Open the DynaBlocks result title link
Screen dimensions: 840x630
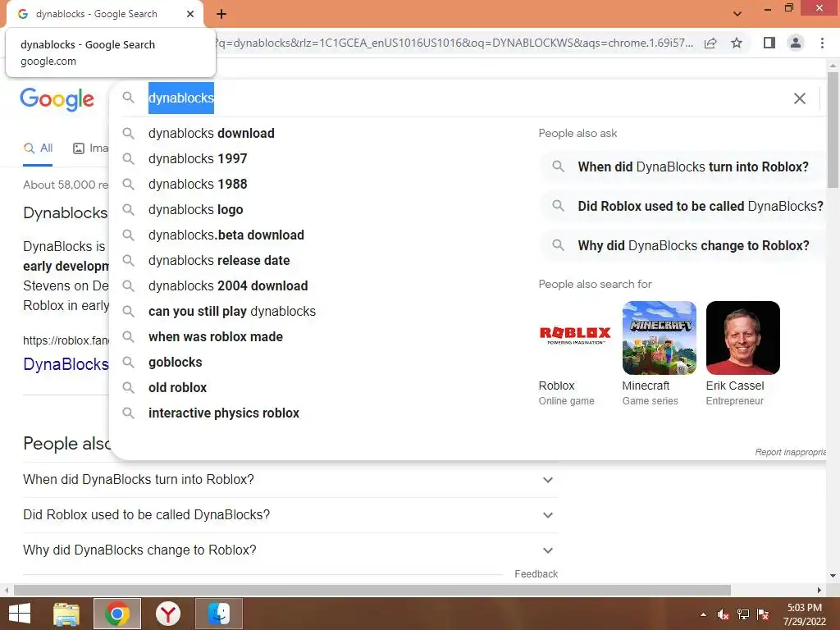coord(66,364)
